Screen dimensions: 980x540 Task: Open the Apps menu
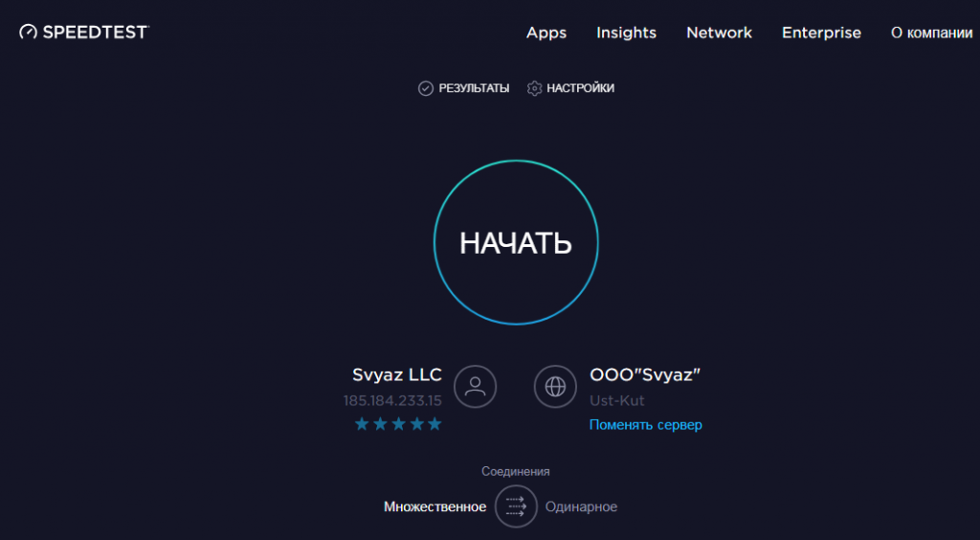point(546,34)
